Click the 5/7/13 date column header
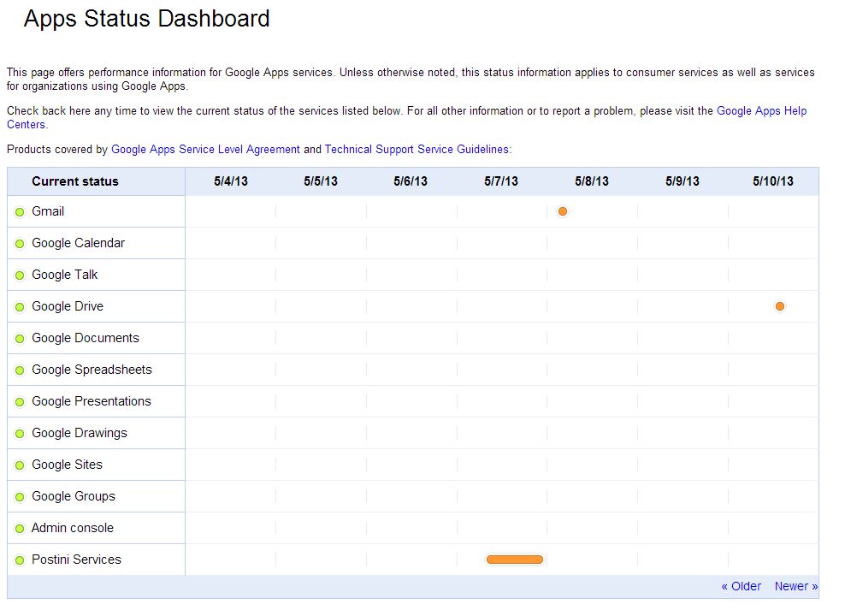The width and height of the screenshot is (845, 616). tap(501, 181)
